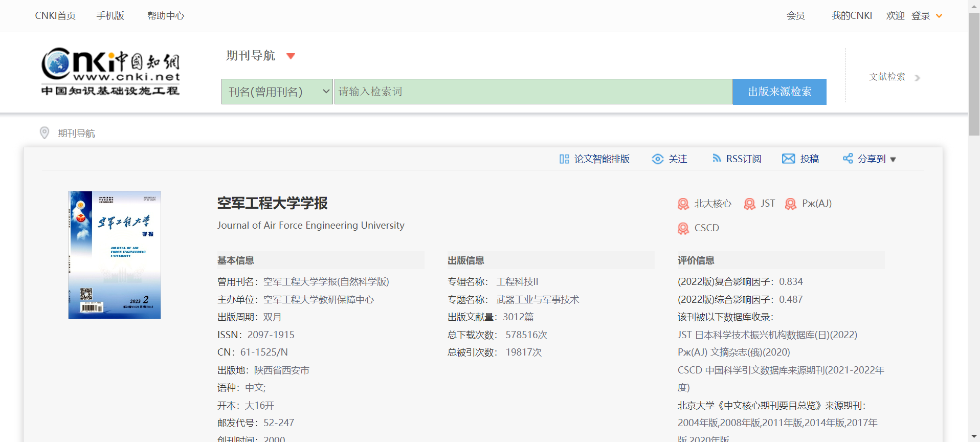This screenshot has width=980, height=442.
Task: Click the 出版来源检索 search button
Action: click(779, 92)
